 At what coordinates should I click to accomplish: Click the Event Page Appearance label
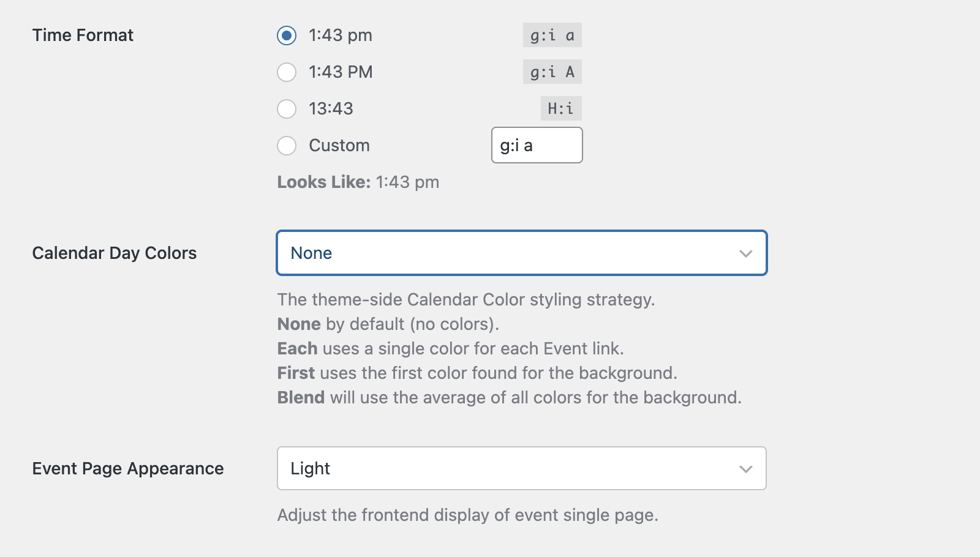[x=127, y=468]
